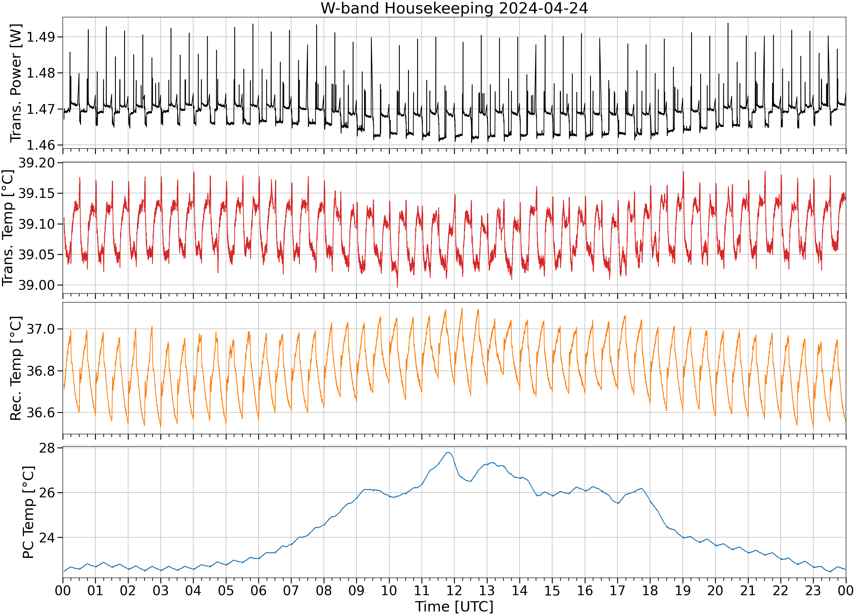Select the 23 hour tick label
The height and width of the screenshot is (616, 856).
813,590
